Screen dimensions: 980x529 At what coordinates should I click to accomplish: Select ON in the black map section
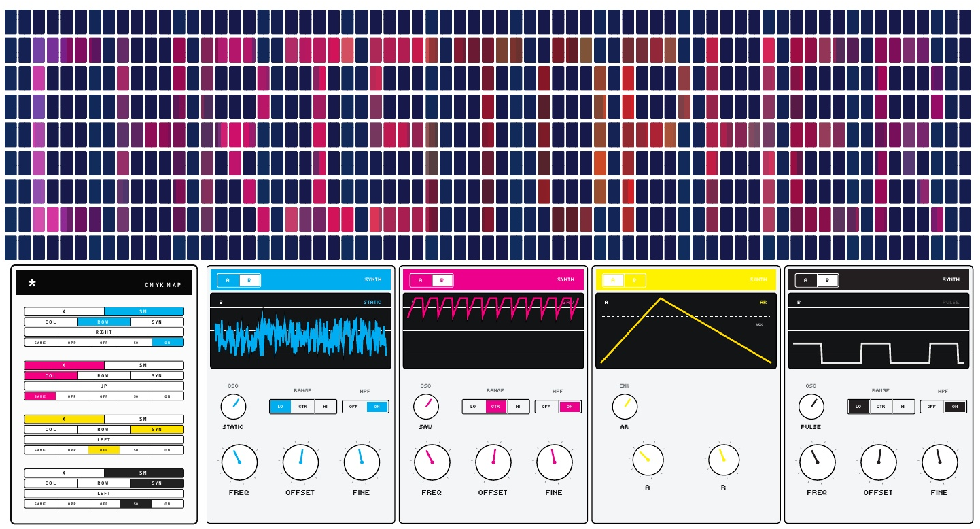pos(168,503)
